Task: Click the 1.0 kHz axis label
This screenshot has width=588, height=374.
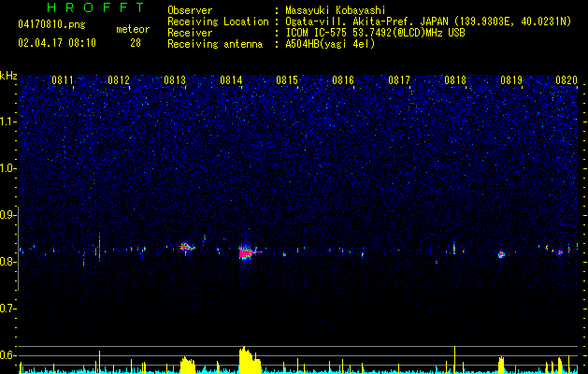Action: pyautogui.click(x=7, y=168)
